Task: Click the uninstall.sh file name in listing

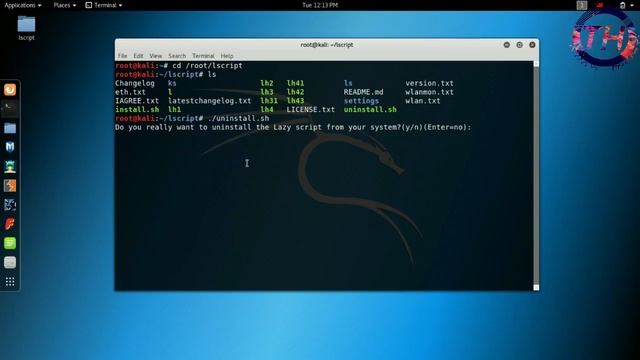Action: click(370, 109)
